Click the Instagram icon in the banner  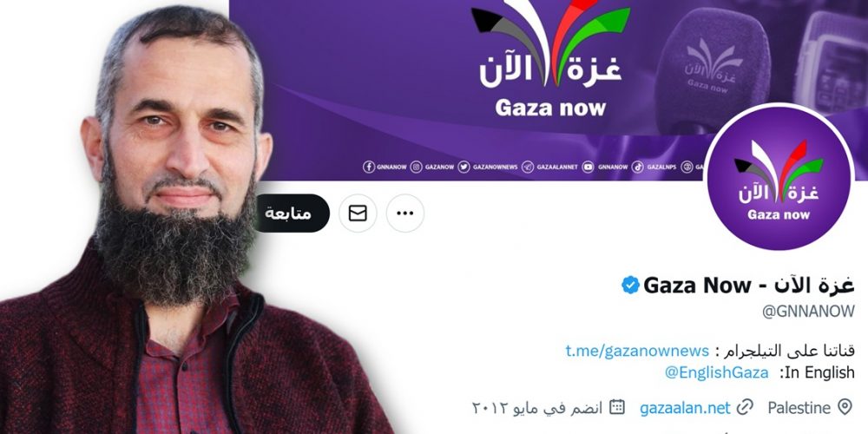[x=417, y=167]
